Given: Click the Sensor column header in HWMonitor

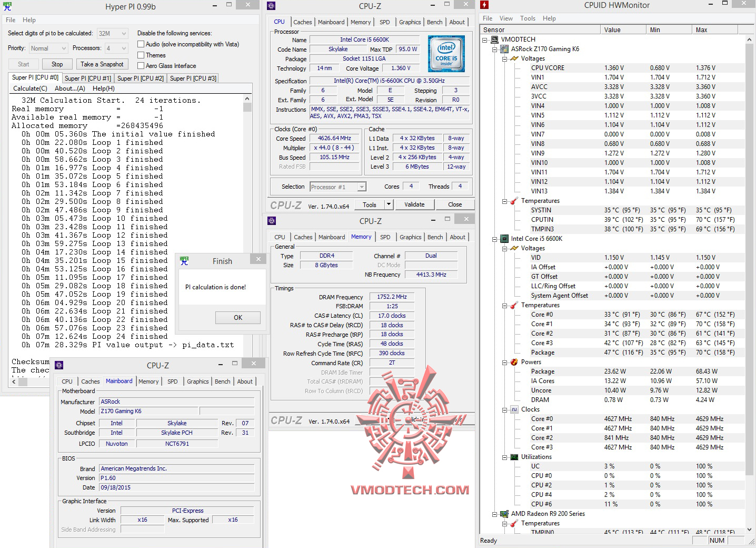Looking at the screenshot, I should tap(540, 30).
